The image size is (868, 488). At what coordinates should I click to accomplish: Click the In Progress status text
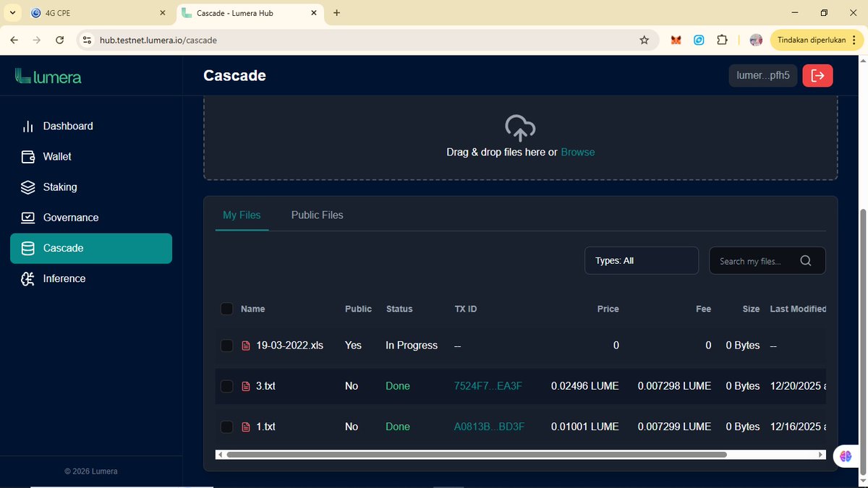[412, 346]
